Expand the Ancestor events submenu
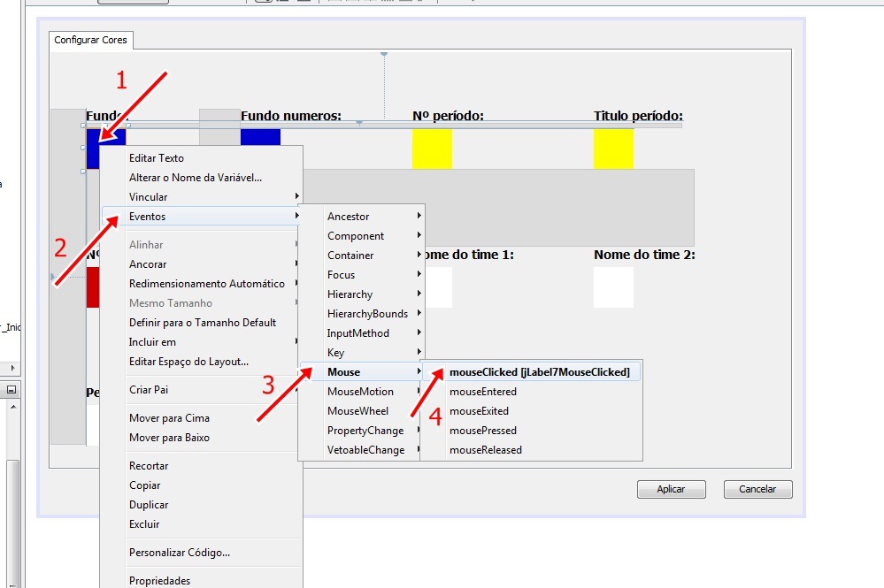This screenshot has width=884, height=588. 361,217
